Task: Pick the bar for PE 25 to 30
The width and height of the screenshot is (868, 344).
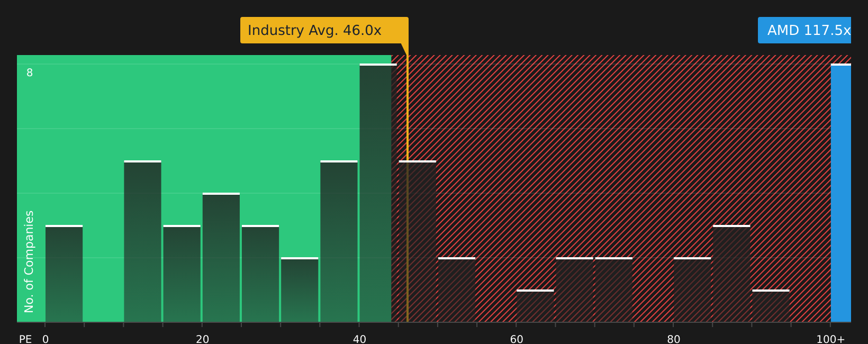Action: [x=260, y=274]
